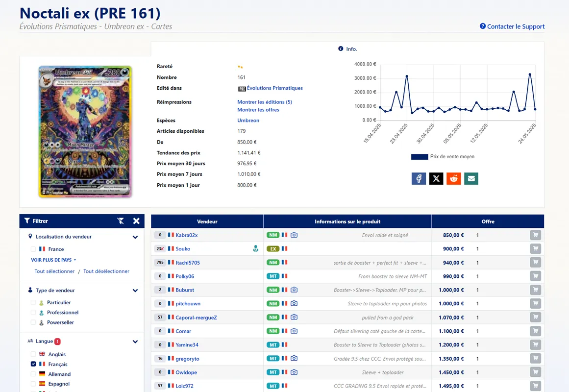View photo camera icon for Buburst's card

[x=294, y=290]
